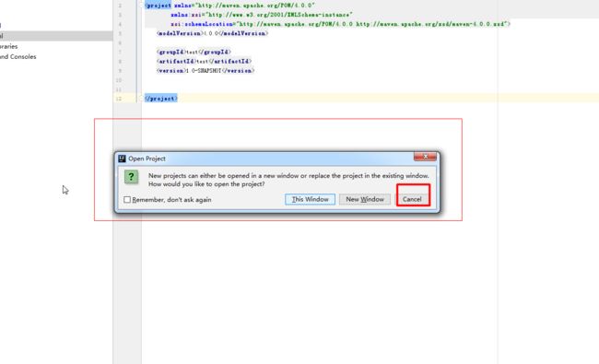
Task: Close the Open Project dialog
Action: coord(425,157)
